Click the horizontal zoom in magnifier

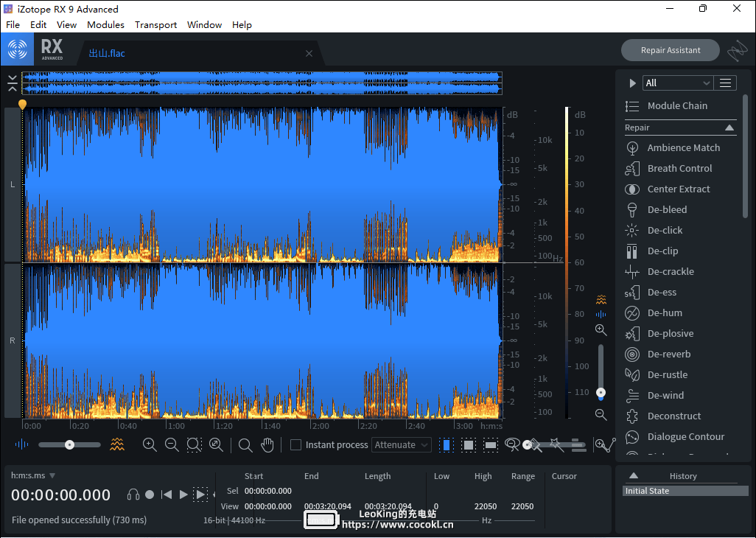150,445
